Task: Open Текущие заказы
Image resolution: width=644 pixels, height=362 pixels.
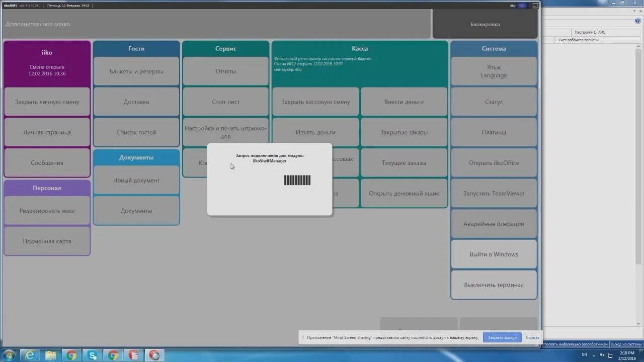Action: click(404, 163)
